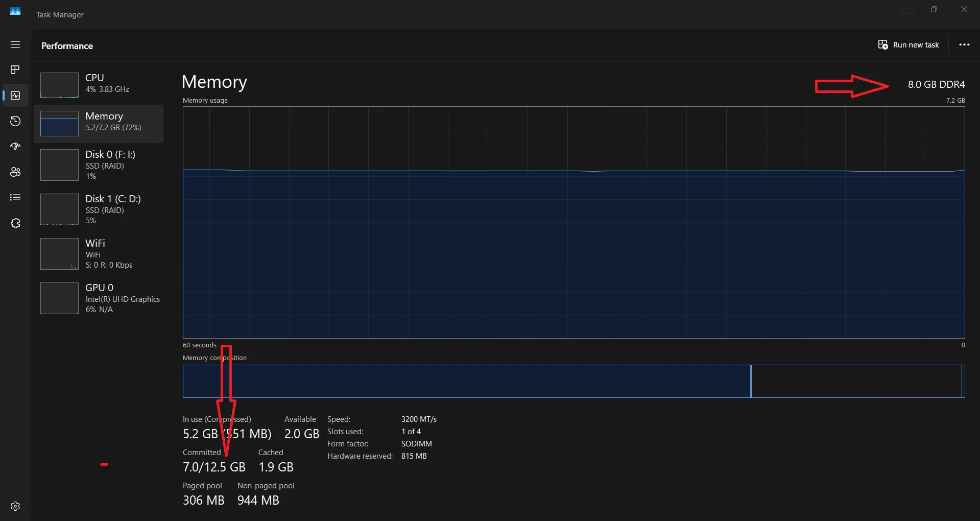The width and height of the screenshot is (980, 521).
Task: Click the Non-paged pool 944 MB value
Action: [258, 501]
